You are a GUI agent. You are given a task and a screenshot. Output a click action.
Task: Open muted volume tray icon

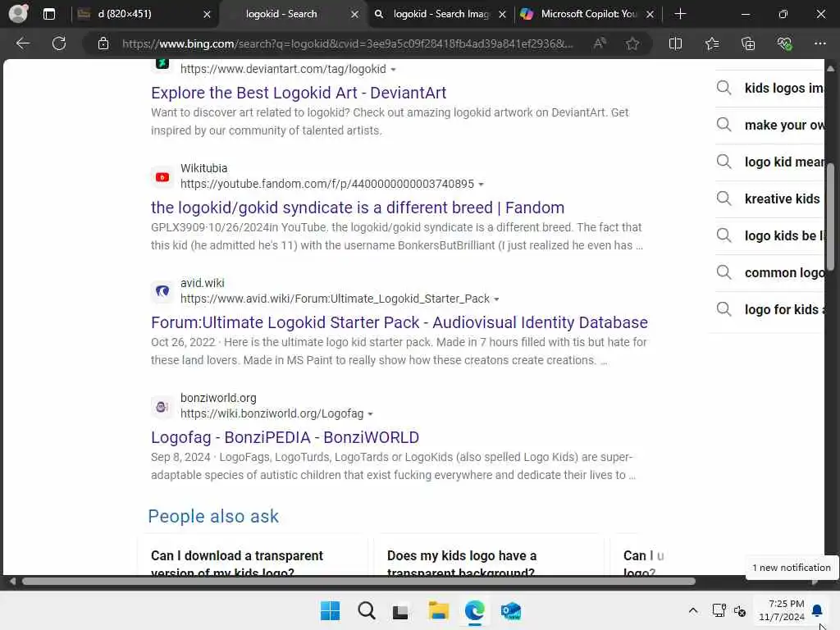click(x=740, y=610)
